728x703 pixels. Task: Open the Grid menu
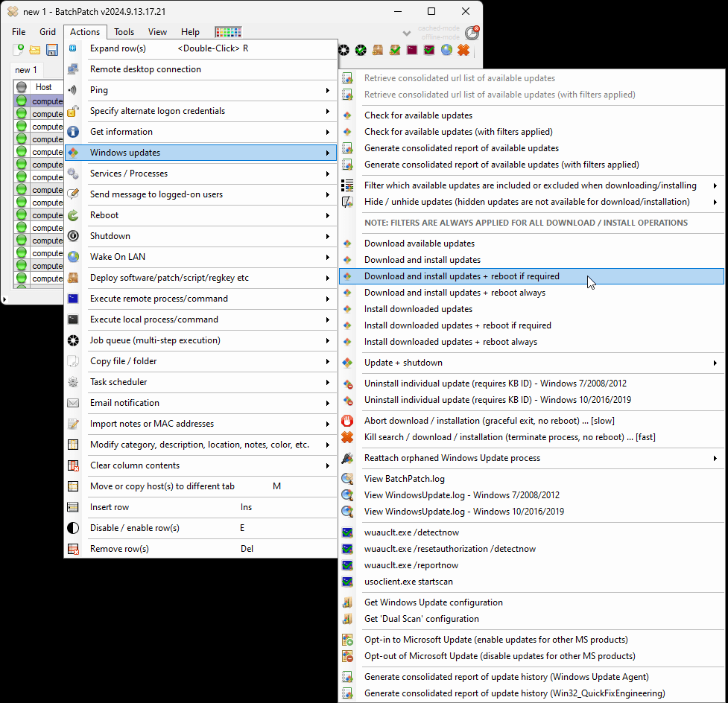[48, 32]
